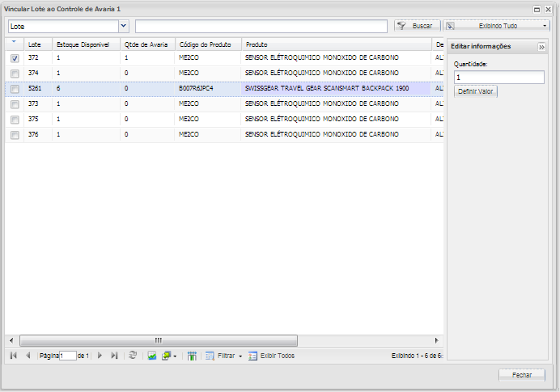The image size is (560, 392).
Task: Click the scrollbar left arrow
Action: [x=11, y=340]
